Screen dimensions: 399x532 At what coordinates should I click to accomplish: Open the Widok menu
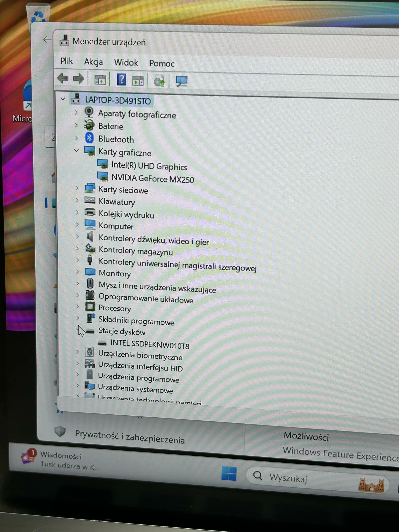pos(126,63)
